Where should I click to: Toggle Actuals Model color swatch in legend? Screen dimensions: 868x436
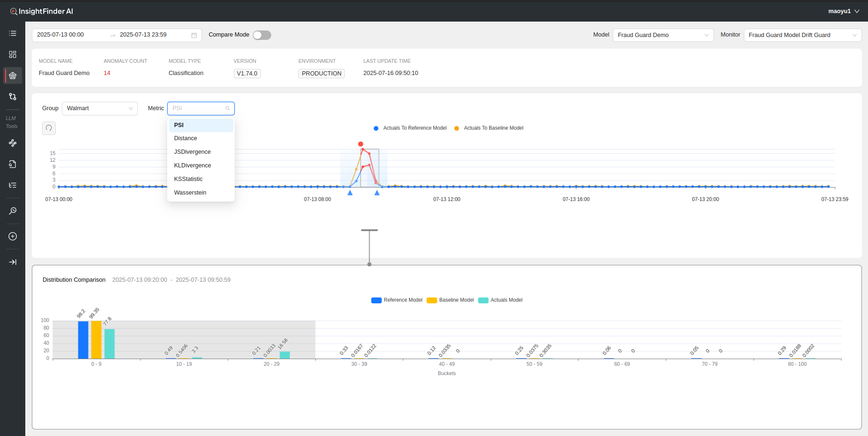pyautogui.click(x=483, y=300)
